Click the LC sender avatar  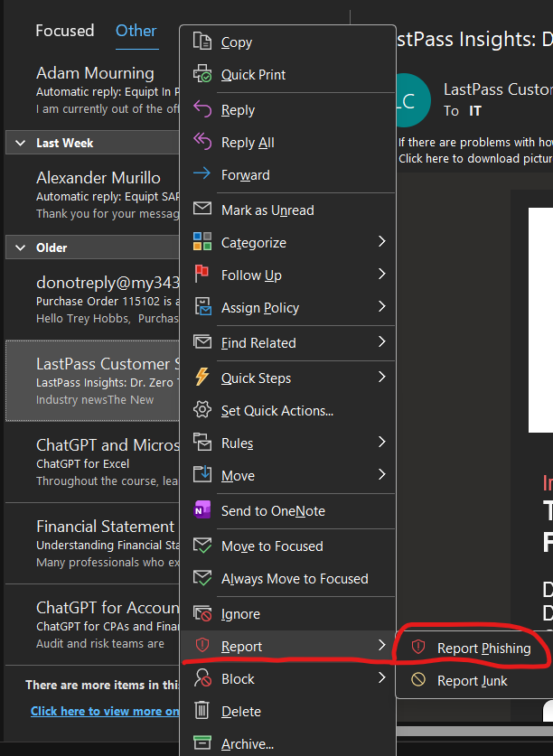point(413,100)
